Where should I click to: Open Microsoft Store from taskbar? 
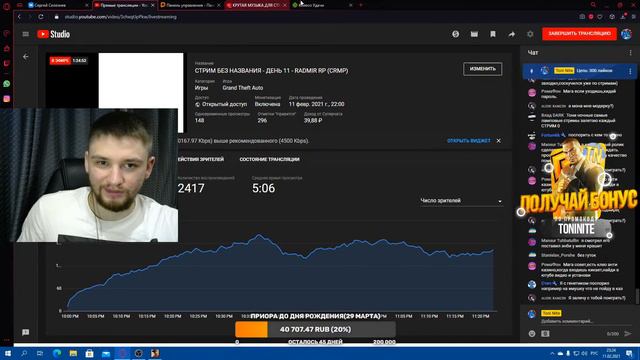pos(89,353)
